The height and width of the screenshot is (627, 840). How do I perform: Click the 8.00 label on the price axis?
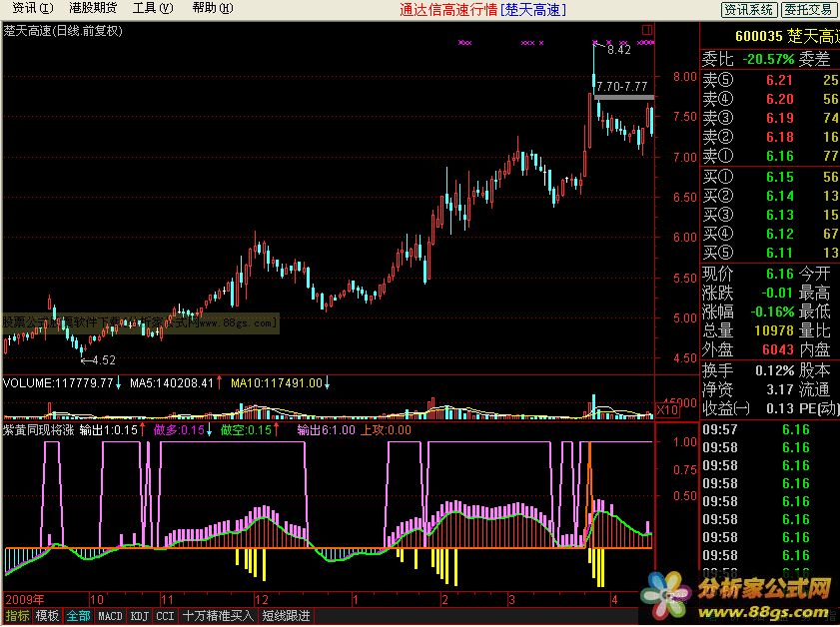click(684, 77)
